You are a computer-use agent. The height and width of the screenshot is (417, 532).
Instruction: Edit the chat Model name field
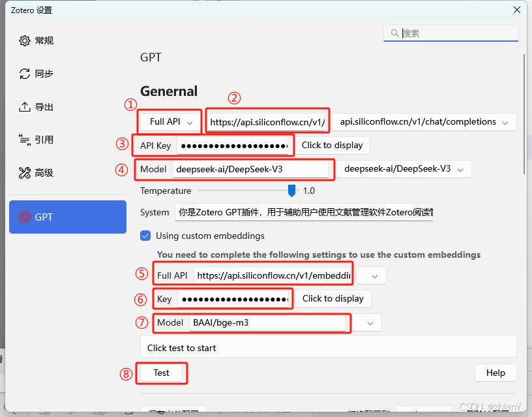pos(251,169)
